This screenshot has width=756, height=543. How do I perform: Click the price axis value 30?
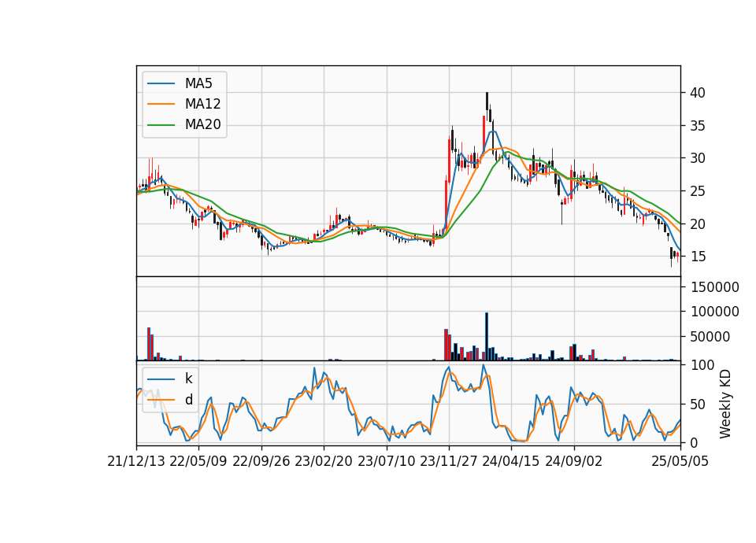click(698, 158)
